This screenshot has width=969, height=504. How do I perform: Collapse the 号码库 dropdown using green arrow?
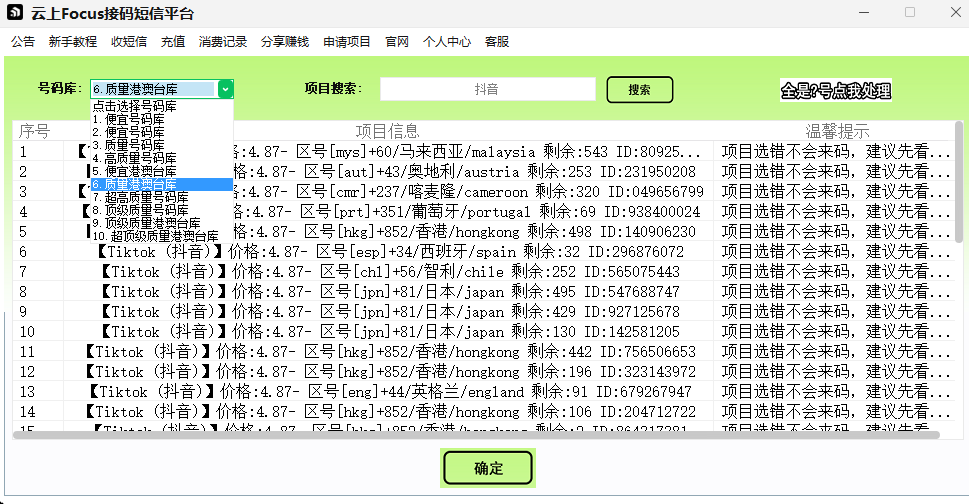[x=225, y=89]
